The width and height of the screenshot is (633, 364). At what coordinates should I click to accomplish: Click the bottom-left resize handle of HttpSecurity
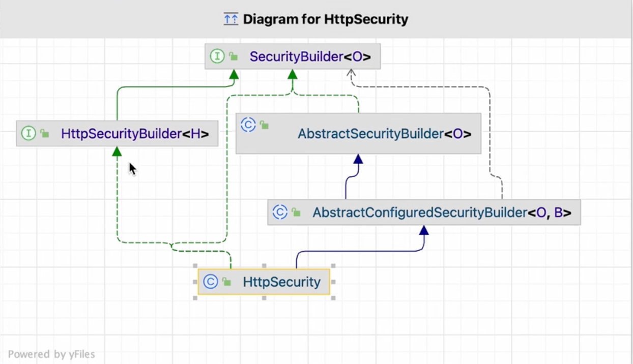195,298
